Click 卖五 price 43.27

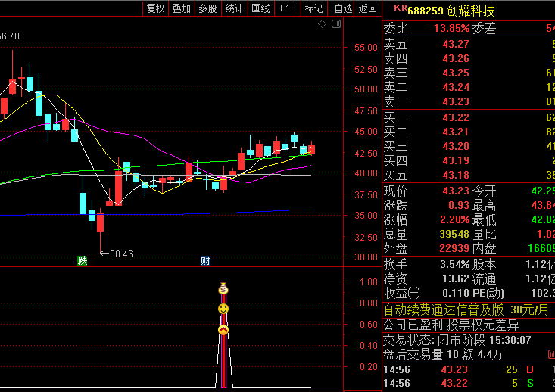click(x=456, y=44)
